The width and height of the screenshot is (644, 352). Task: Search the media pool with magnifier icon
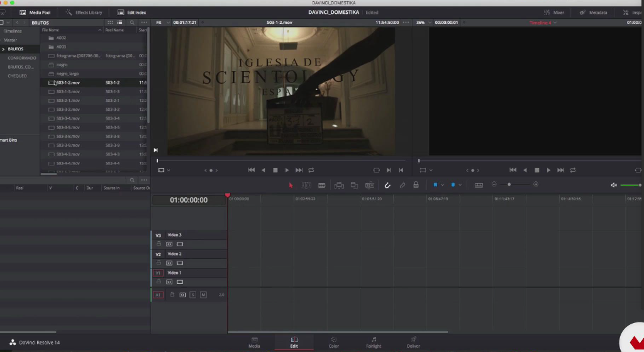pos(132,22)
